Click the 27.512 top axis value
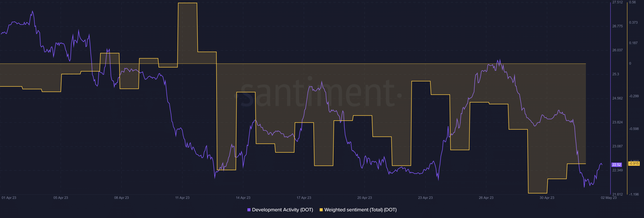Screen dimensions: 644x218 coord(617,2)
